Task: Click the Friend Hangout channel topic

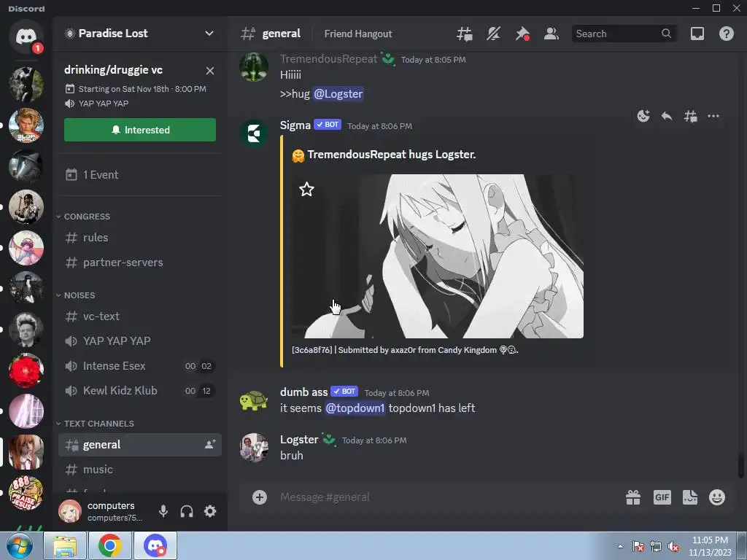Action: (358, 34)
